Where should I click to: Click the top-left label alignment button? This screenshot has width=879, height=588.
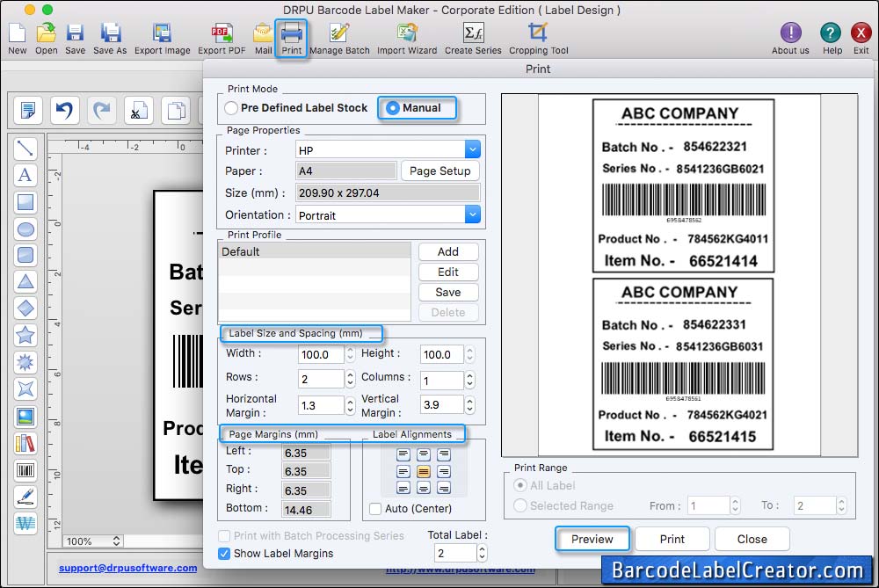(403, 454)
